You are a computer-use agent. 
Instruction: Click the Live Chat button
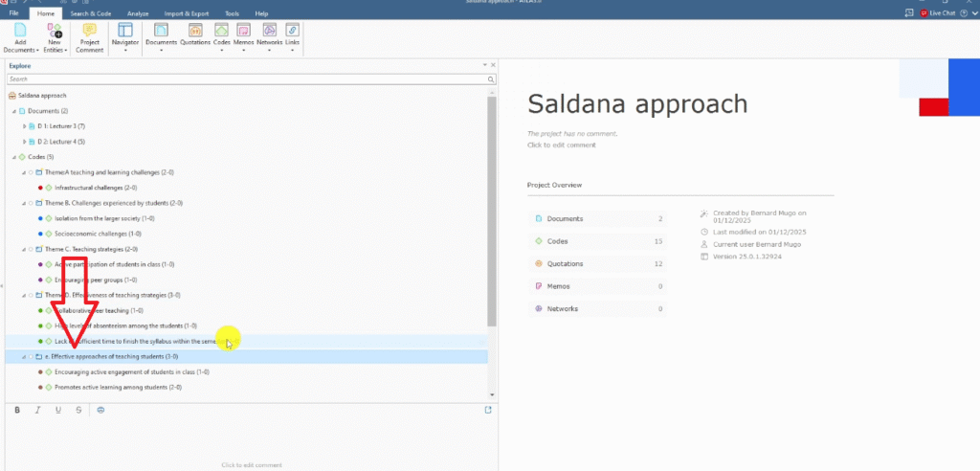[938, 13]
